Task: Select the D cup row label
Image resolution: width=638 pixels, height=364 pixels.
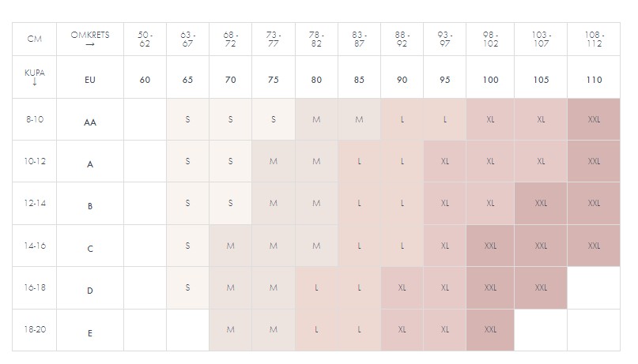Action: [90, 291]
